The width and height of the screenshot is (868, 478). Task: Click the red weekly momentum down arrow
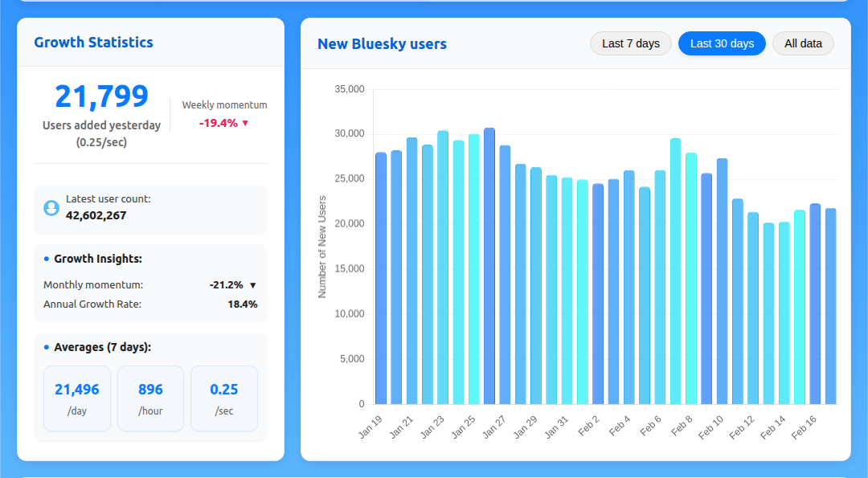tap(245, 123)
